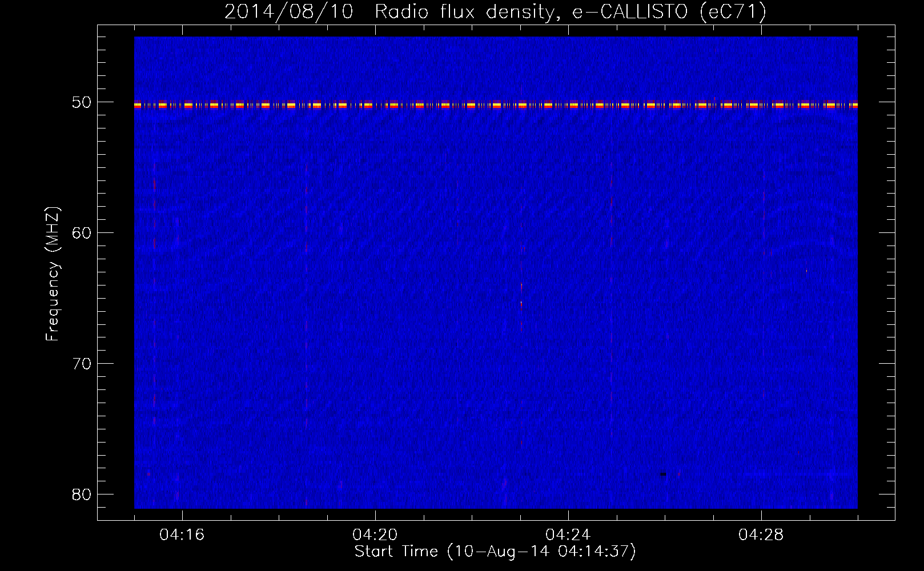Click the 60 frequency tick label
This screenshot has height=571, width=924.
[x=81, y=233]
